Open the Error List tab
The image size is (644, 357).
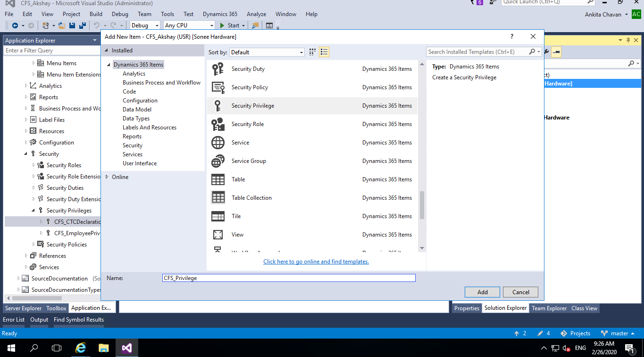tap(14, 320)
